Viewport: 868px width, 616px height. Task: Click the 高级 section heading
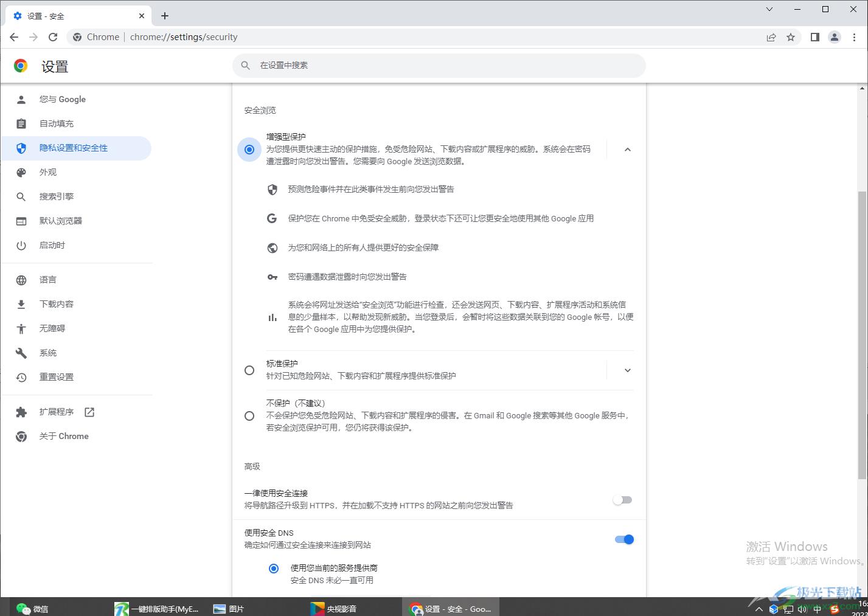tap(252, 466)
